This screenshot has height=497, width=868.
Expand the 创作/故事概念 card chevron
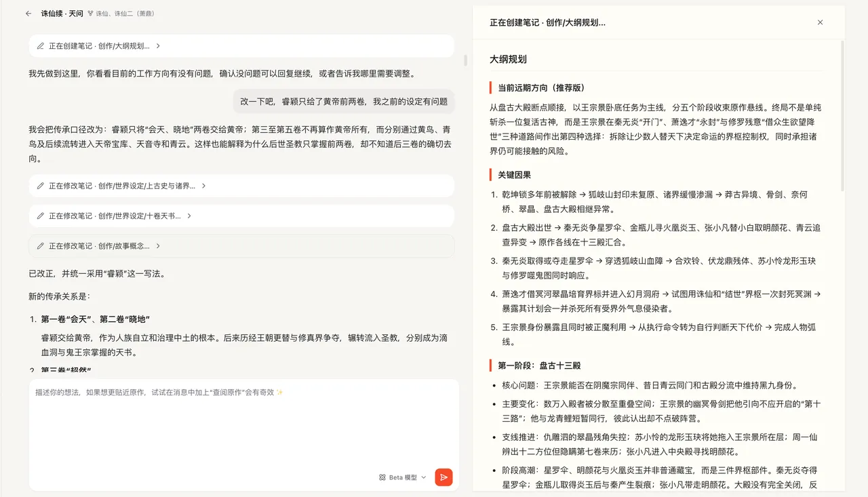[158, 246]
